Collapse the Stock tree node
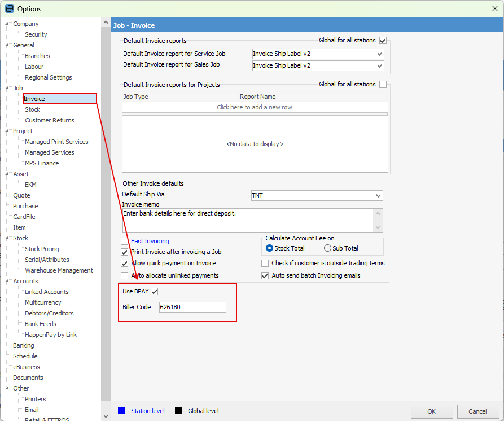504x421 pixels. click(x=7, y=238)
